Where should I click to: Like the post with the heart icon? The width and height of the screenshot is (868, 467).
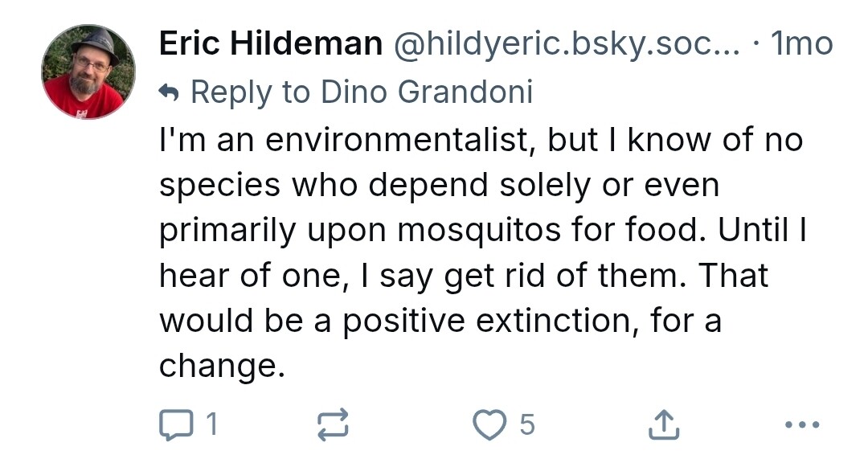click(x=489, y=424)
